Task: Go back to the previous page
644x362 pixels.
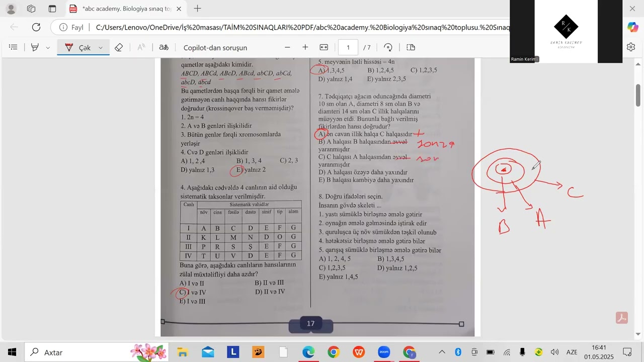Action: pyautogui.click(x=14, y=27)
